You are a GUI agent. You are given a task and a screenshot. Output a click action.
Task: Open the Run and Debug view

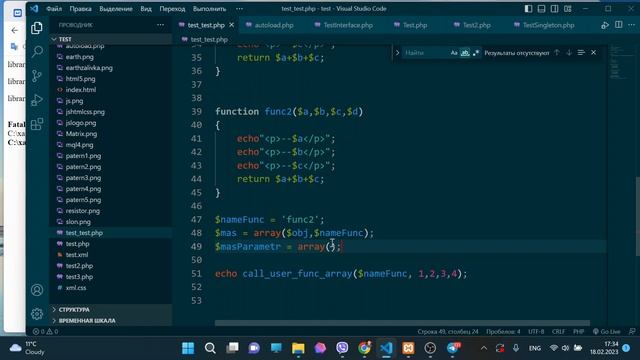click(37, 100)
